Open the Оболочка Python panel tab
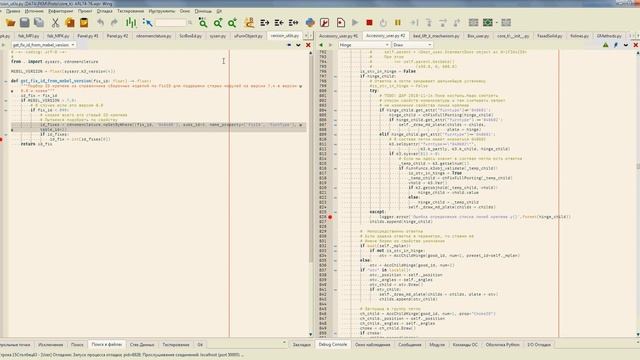Screen dimensions: 640x360 (502, 344)
